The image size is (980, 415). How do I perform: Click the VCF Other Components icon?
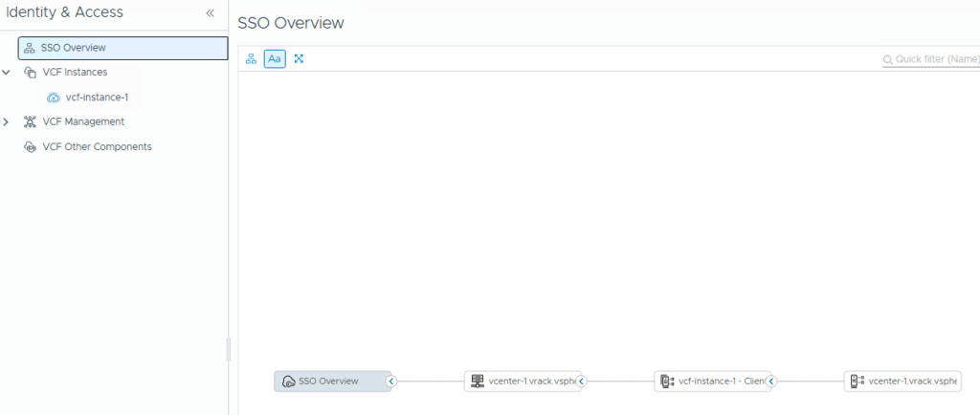click(30, 147)
